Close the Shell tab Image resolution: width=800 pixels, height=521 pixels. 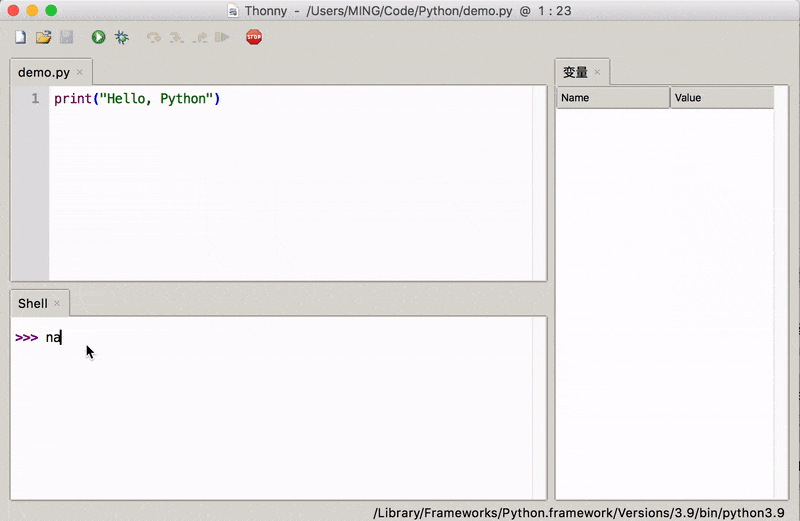coord(57,303)
